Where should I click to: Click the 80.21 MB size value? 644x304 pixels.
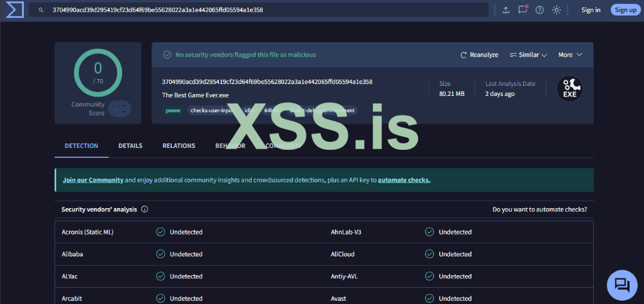coord(451,93)
